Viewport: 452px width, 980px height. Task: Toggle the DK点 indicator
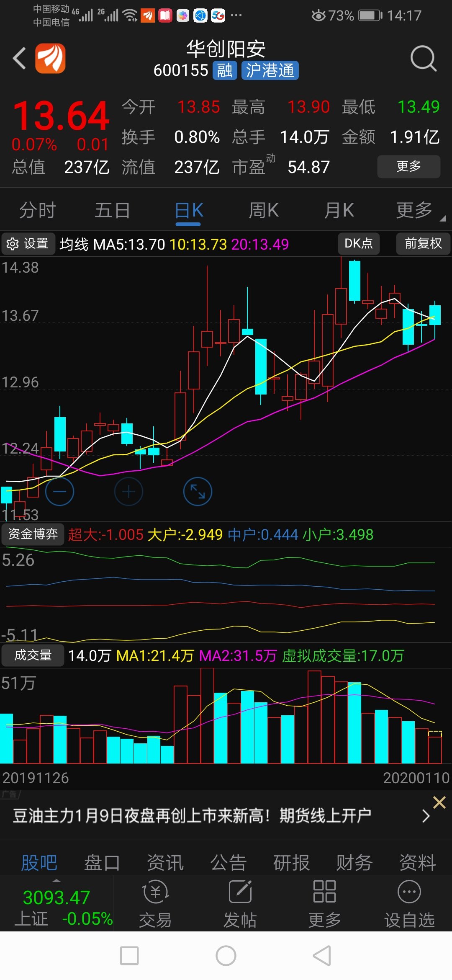359,244
